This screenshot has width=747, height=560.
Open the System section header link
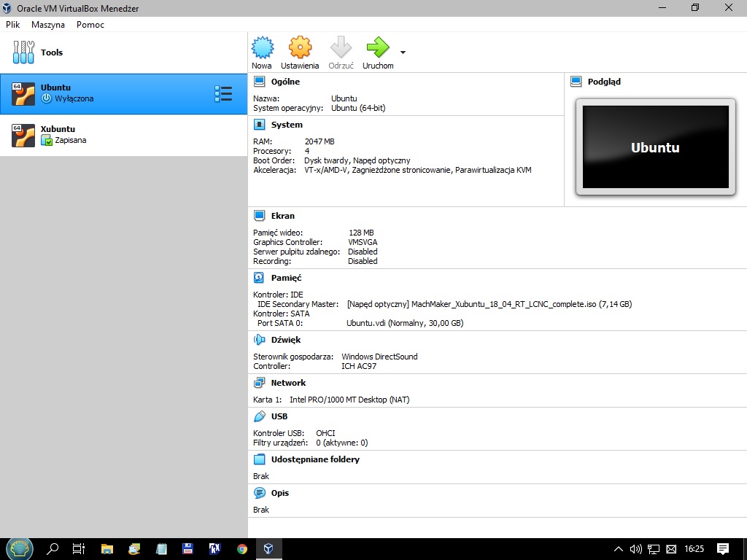(287, 125)
